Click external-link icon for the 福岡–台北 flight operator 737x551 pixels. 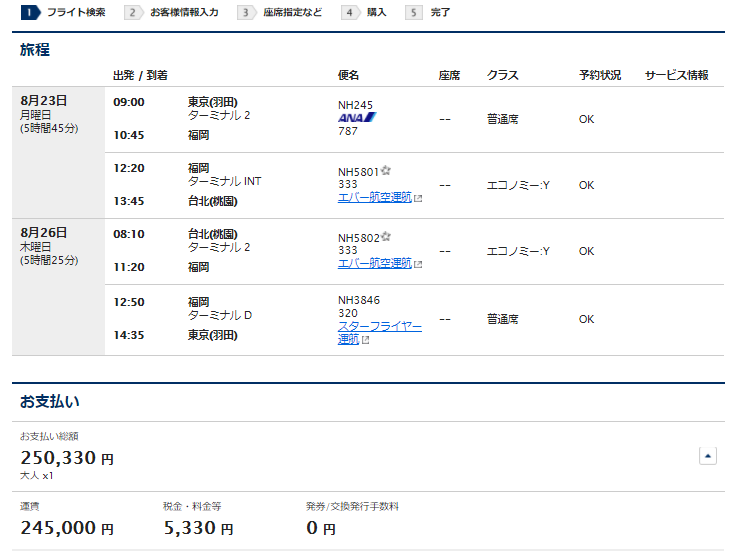[x=418, y=198]
